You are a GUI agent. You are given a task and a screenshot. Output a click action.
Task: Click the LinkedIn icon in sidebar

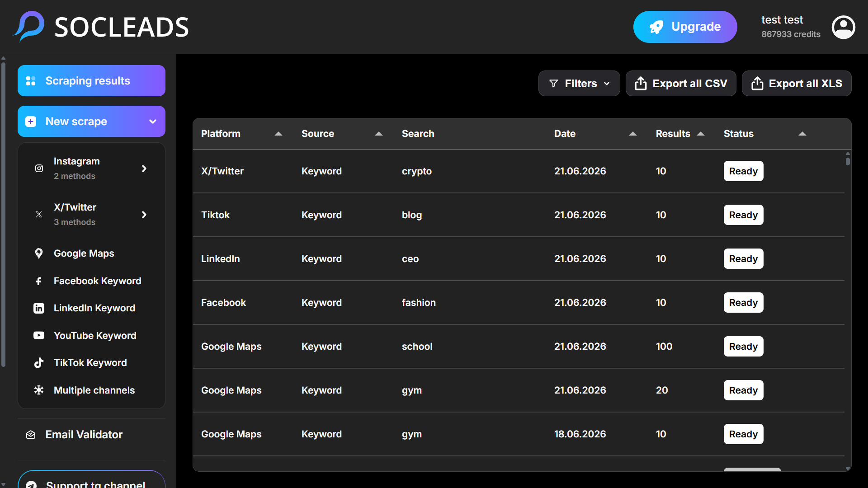pyautogui.click(x=39, y=308)
